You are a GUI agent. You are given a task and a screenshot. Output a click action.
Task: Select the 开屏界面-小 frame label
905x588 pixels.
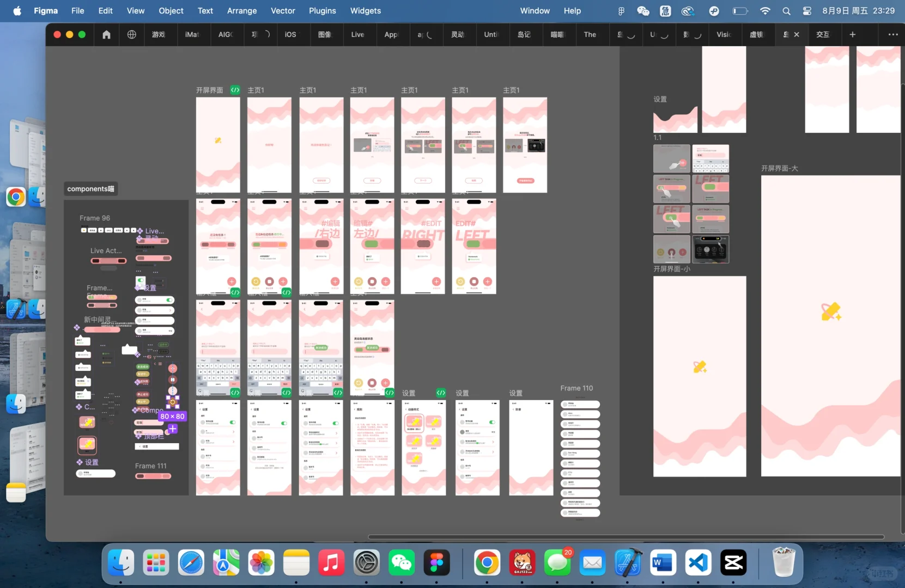[x=672, y=269]
